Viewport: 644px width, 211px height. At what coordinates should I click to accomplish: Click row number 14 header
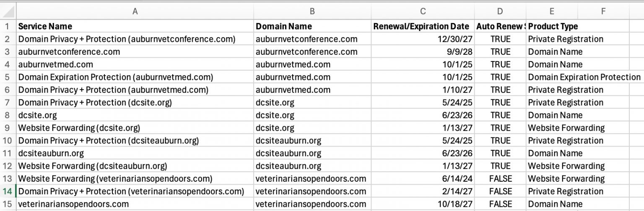(7, 191)
